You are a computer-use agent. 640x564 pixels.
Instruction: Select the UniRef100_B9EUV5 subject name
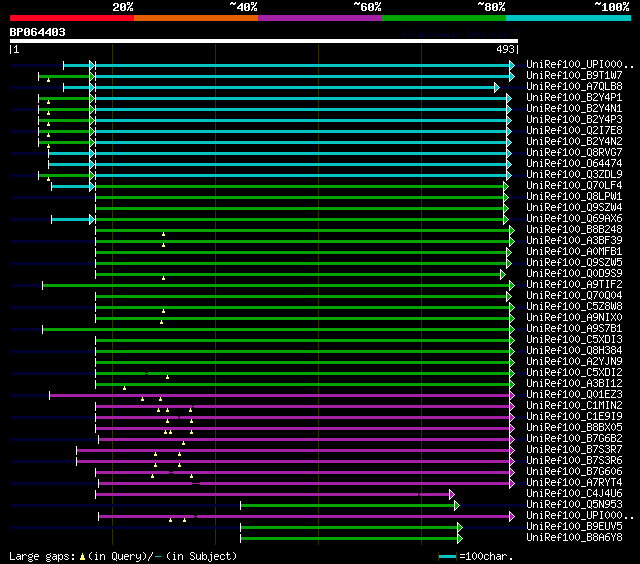[x=574, y=527]
